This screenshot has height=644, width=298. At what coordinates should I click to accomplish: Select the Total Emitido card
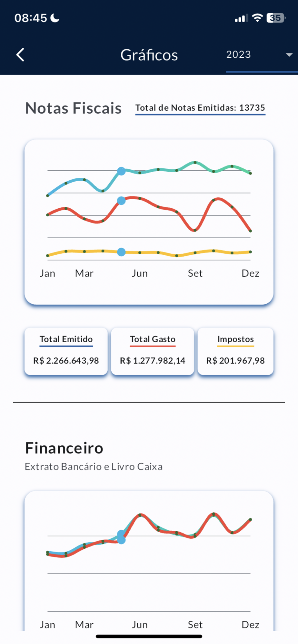66,351
